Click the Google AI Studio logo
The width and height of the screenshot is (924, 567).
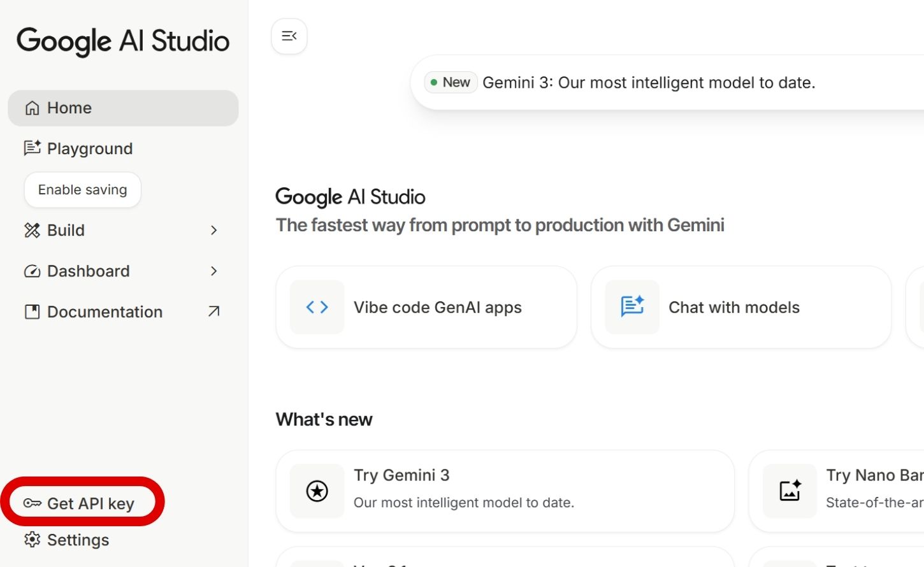pos(123,41)
